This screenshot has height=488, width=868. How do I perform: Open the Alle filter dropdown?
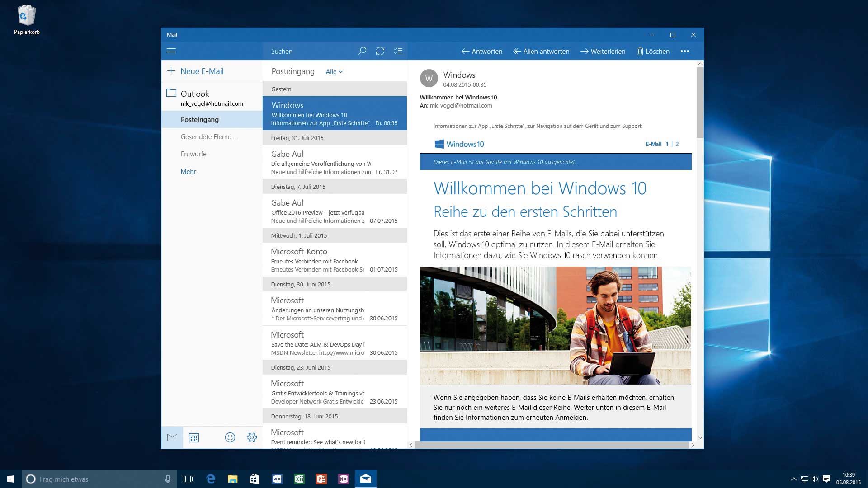(x=334, y=72)
